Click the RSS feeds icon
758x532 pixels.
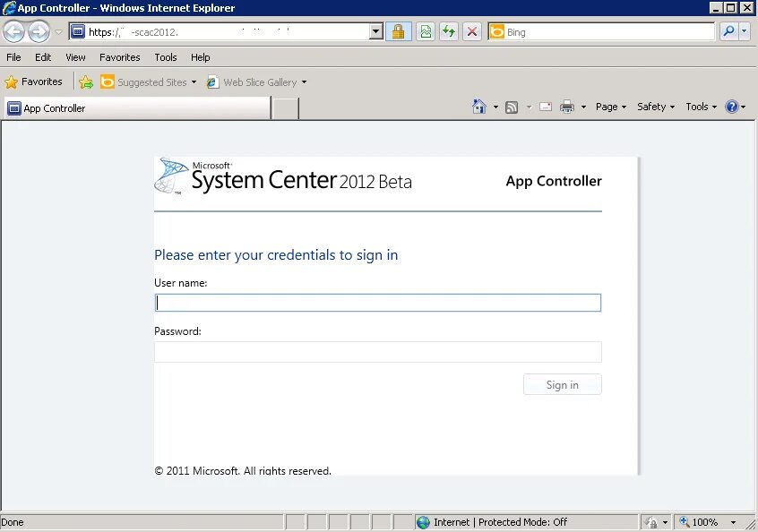512,107
